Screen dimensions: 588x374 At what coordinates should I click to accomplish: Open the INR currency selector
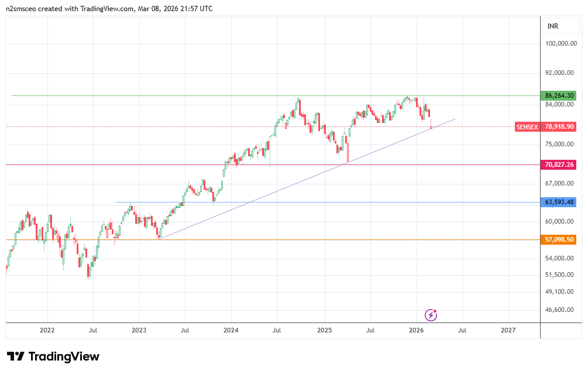pos(552,26)
